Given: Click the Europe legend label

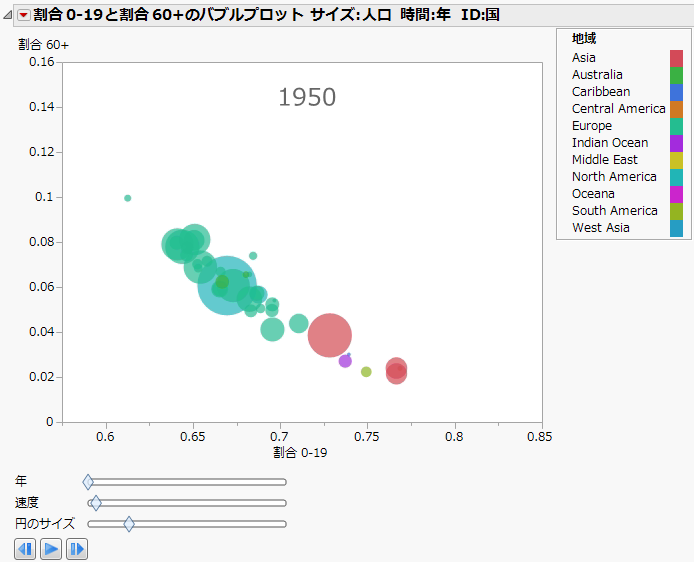Looking at the screenshot, I should point(592,126).
